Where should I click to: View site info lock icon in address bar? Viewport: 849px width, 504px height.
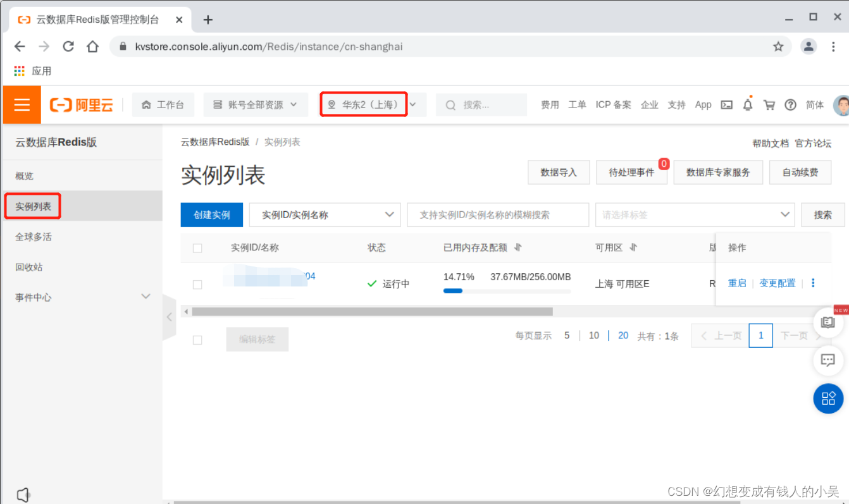(123, 46)
